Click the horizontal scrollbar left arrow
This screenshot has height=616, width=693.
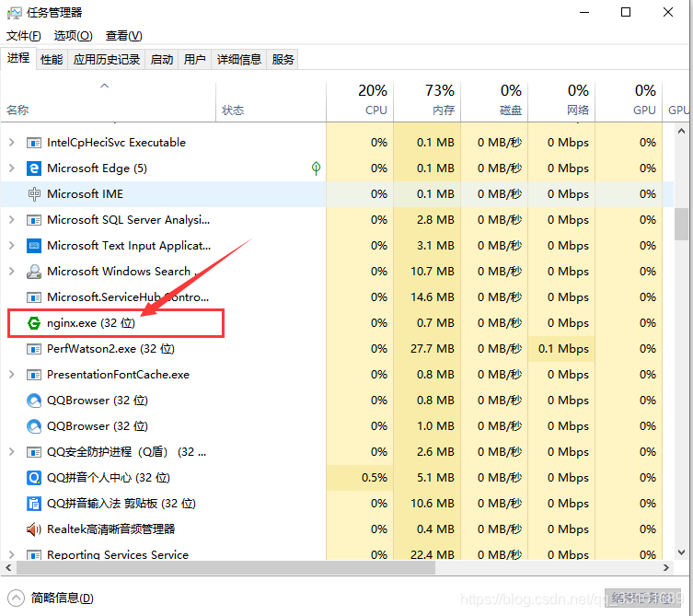click(x=8, y=568)
